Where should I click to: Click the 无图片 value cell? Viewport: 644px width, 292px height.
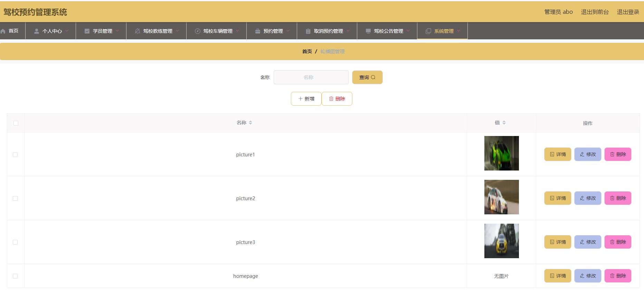pyautogui.click(x=501, y=276)
